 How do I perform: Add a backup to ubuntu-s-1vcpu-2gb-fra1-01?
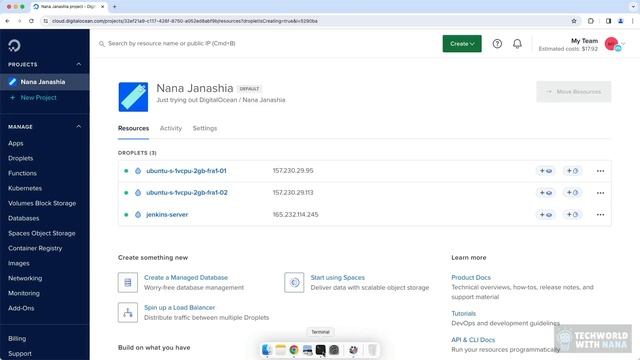coord(572,171)
